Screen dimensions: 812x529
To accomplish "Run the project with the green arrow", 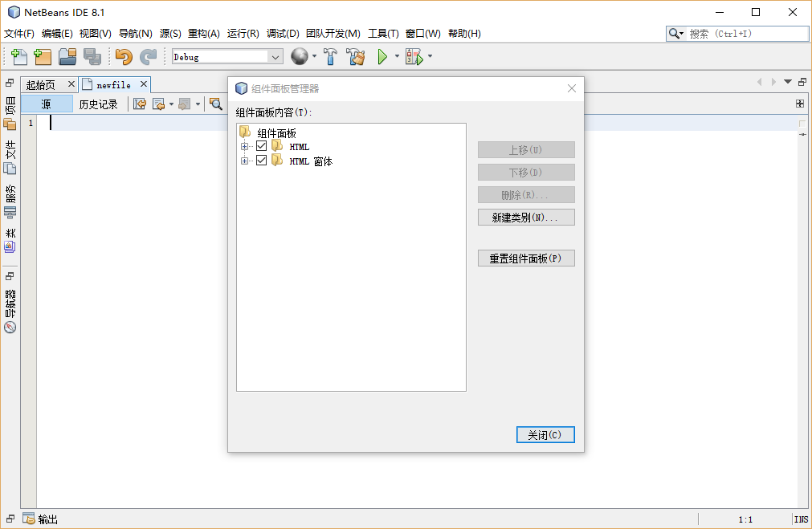I will (x=383, y=57).
